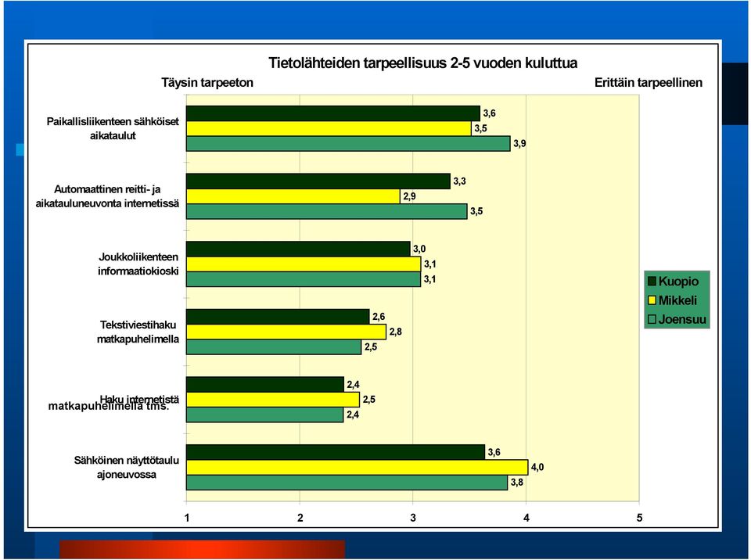Click the Mikkeli yellow legend swatch

[x=652, y=300]
